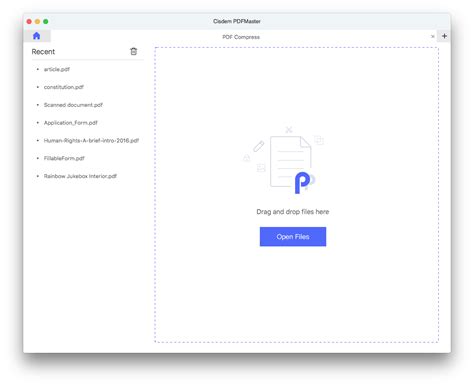This screenshot has height=386, width=474.
Task: Open Human-Rights-A-brief-intro-2016.pdf from recents
Action: tap(91, 140)
